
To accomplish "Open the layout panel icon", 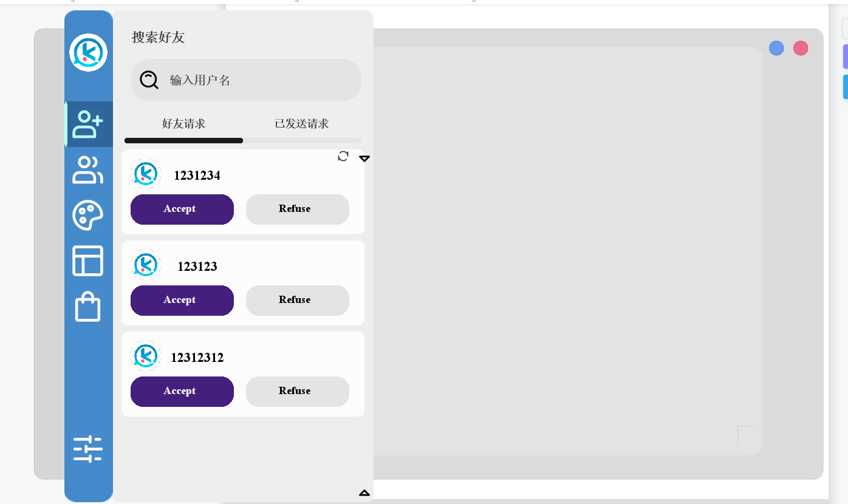I will point(88,261).
